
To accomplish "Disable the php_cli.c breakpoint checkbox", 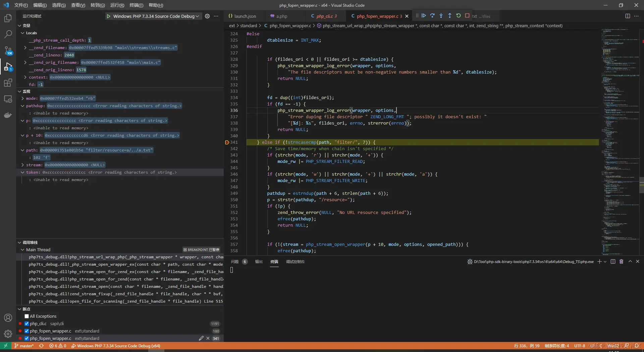I will (x=27, y=324).
